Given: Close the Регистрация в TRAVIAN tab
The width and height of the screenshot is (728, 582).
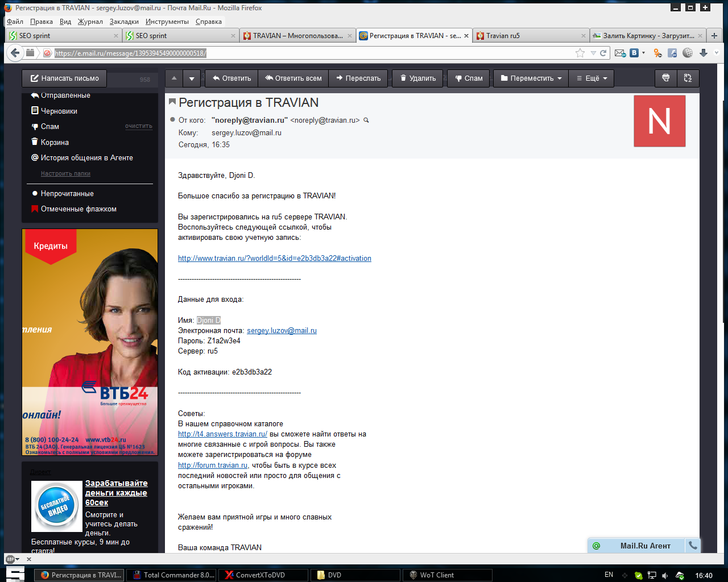Looking at the screenshot, I should point(466,36).
